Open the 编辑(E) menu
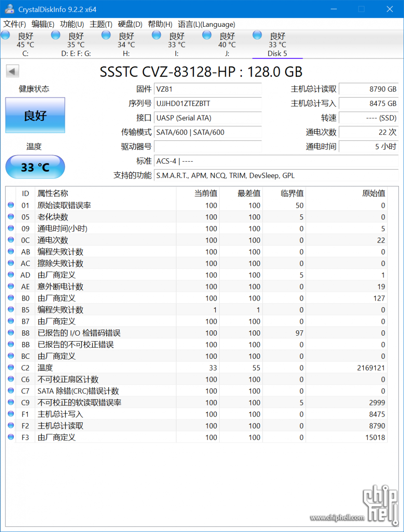 [x=42, y=24]
